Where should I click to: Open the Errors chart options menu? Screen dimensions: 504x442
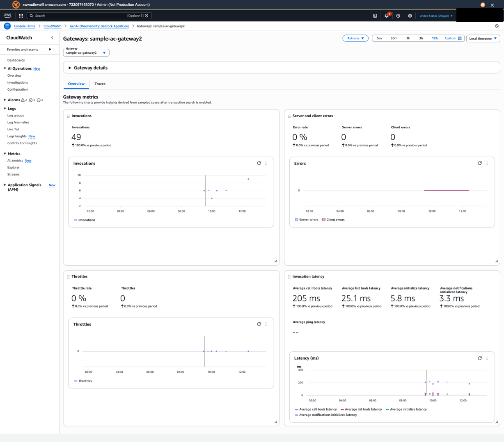click(x=487, y=163)
